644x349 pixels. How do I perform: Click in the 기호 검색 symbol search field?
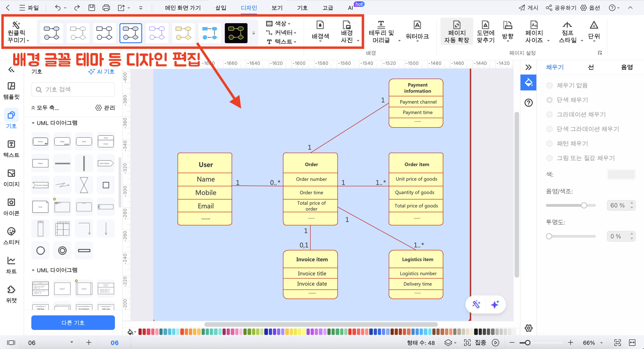tap(73, 89)
